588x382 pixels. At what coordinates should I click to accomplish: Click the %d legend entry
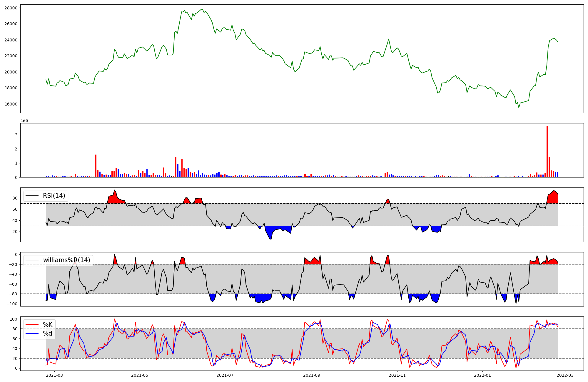[x=48, y=334]
